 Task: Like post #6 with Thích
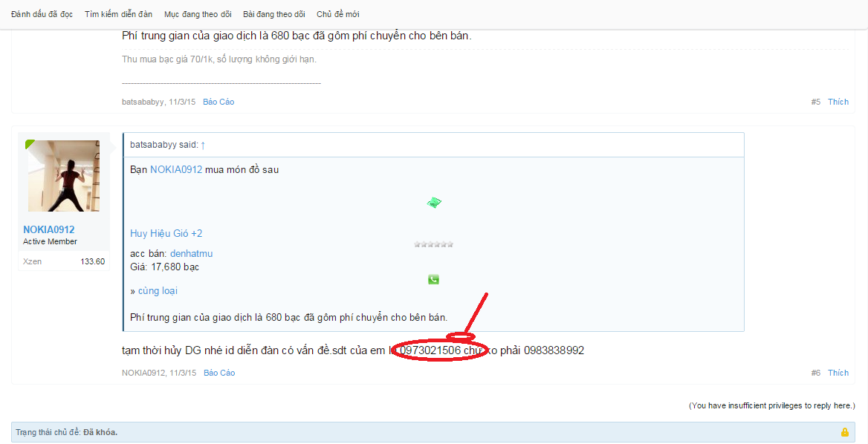click(838, 373)
